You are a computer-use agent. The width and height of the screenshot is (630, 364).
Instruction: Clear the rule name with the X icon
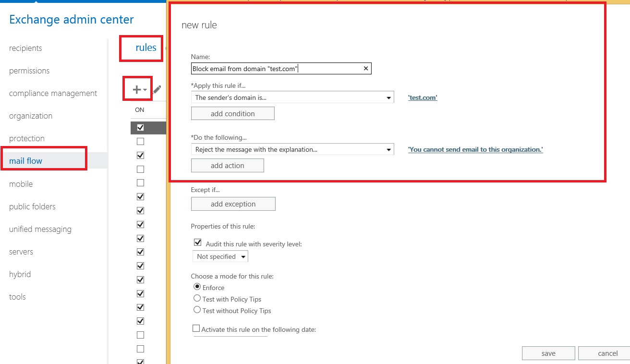[365, 68]
